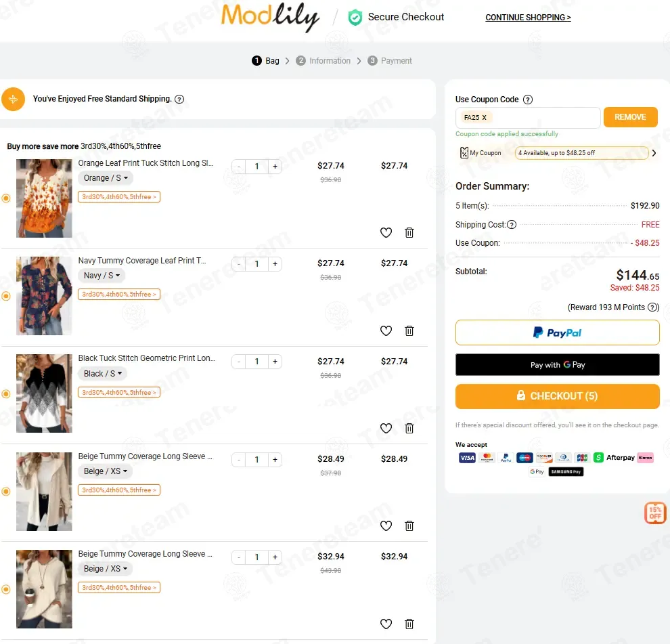This screenshot has height=644, width=670.
Task: Change Beige / XS variant on $32.94 item
Action: coord(105,568)
